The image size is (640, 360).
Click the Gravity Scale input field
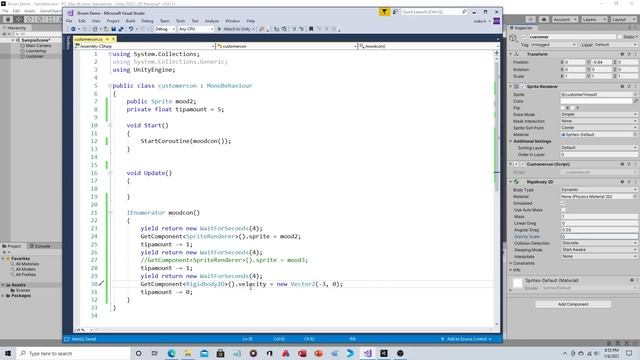point(599,237)
